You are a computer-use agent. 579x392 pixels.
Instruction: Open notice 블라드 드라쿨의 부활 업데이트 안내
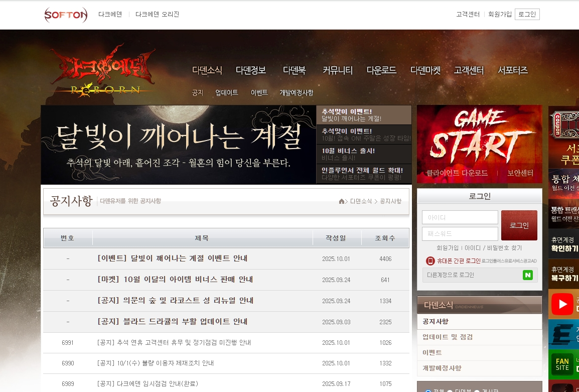(173, 321)
